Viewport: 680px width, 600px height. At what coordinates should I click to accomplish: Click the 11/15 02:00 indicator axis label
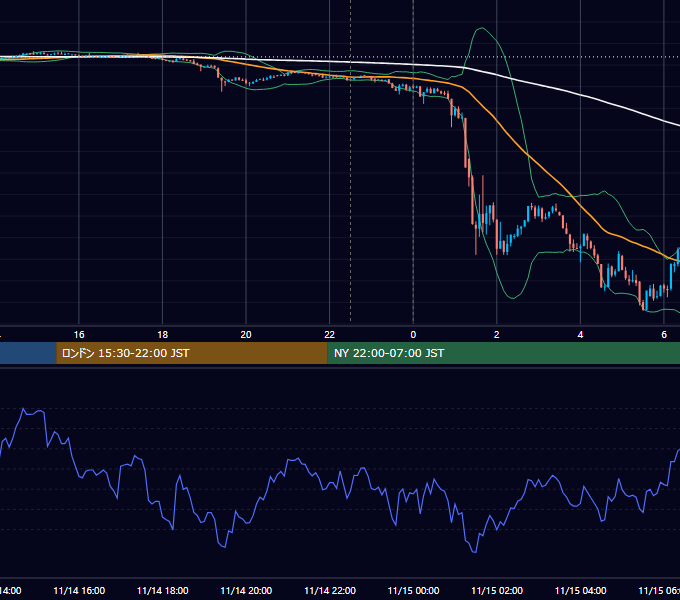point(497,591)
